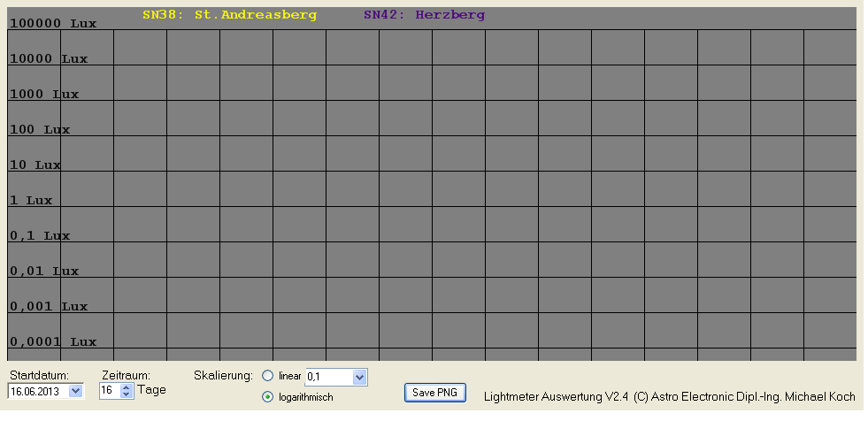The height and width of the screenshot is (421, 868).
Task: Click the SN42: Herzberg legend label
Action: 424,15
